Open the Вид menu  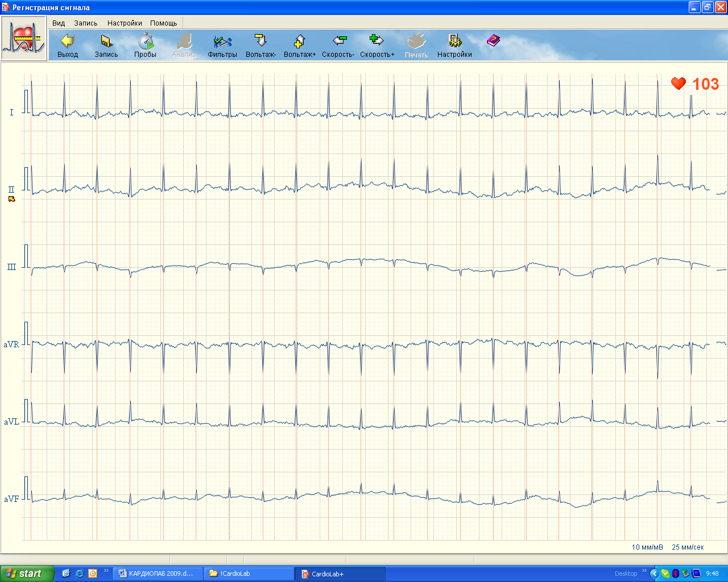pos(59,23)
